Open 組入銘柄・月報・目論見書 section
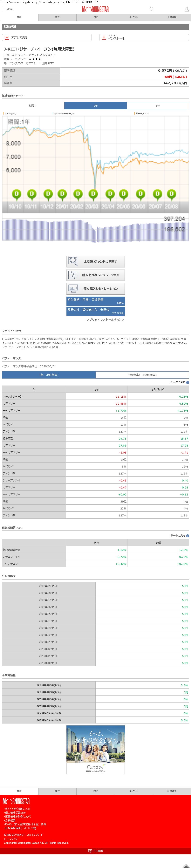 tap(95, 300)
